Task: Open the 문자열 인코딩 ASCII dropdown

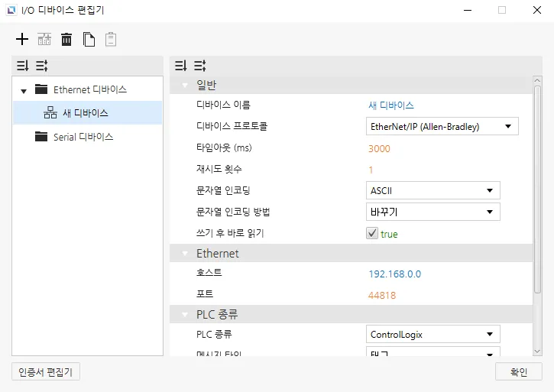Action: pyautogui.click(x=433, y=190)
